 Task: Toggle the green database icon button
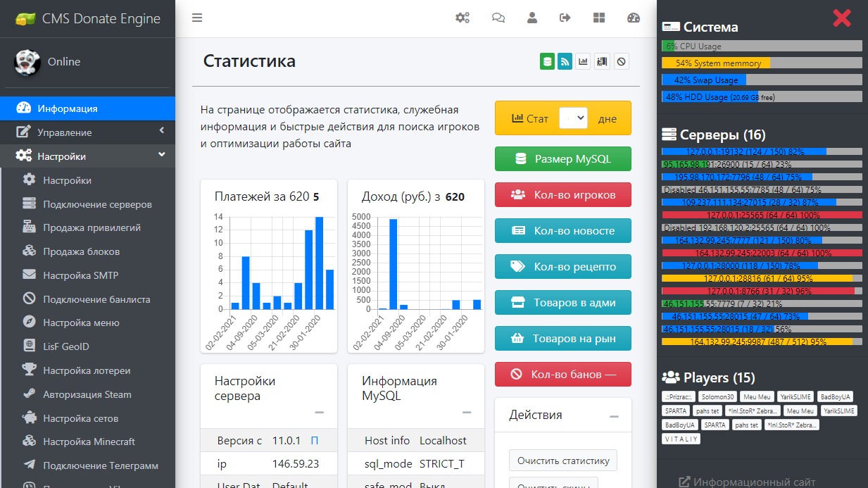(547, 62)
